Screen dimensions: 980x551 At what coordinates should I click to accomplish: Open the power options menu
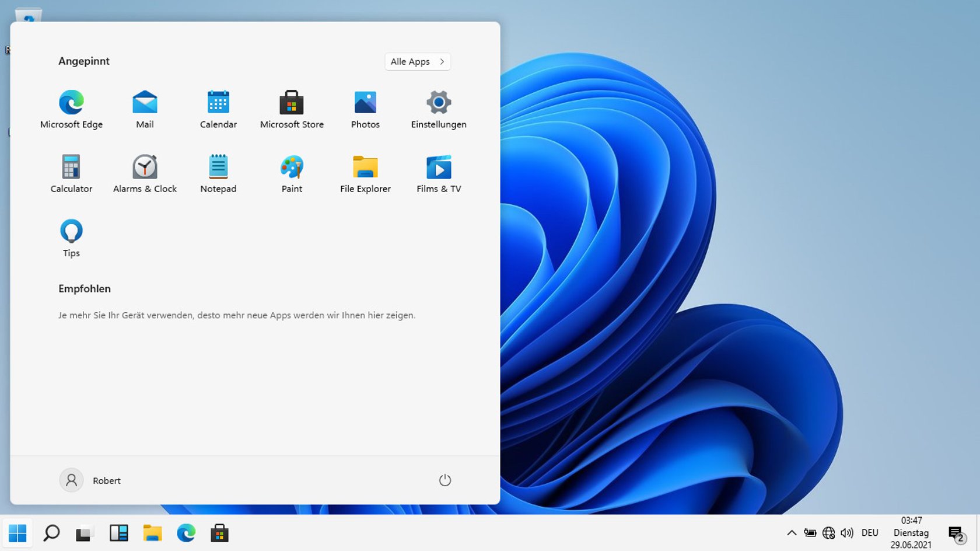point(445,480)
